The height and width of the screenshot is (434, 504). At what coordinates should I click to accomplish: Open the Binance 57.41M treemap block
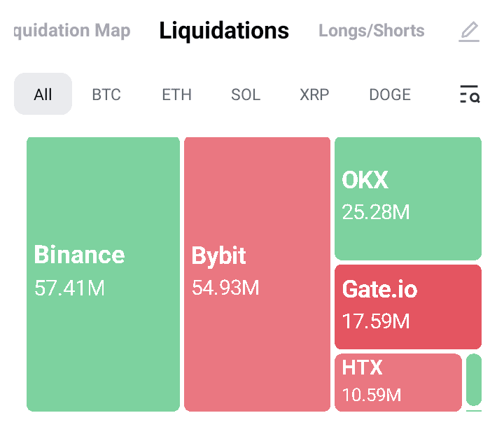coord(103,274)
